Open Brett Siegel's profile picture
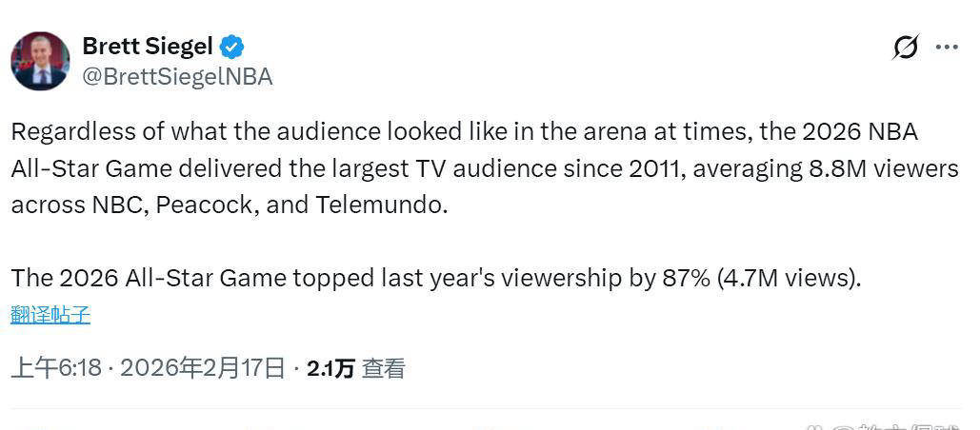 point(40,61)
